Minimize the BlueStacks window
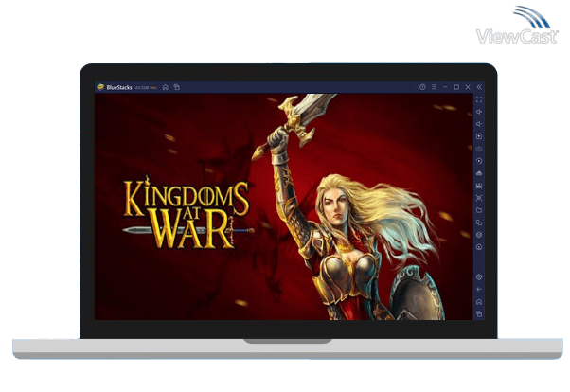570x392 pixels. point(445,87)
